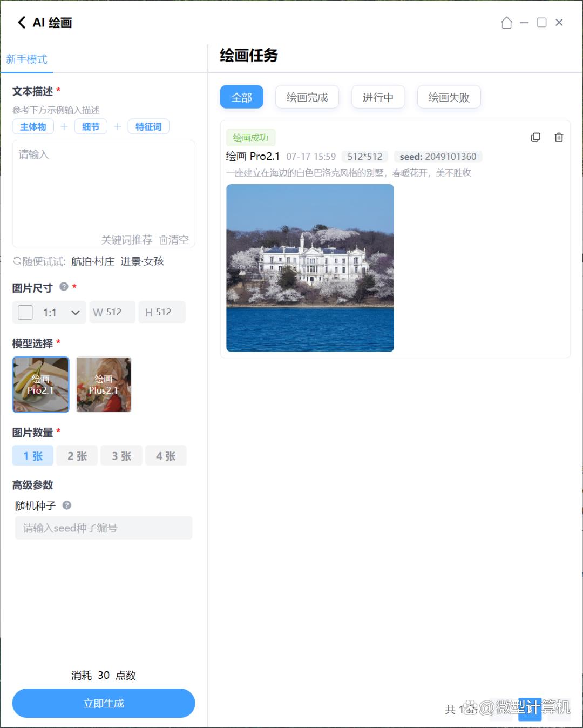Click the 512*512 size tag
The width and height of the screenshot is (583, 728).
[x=365, y=157]
